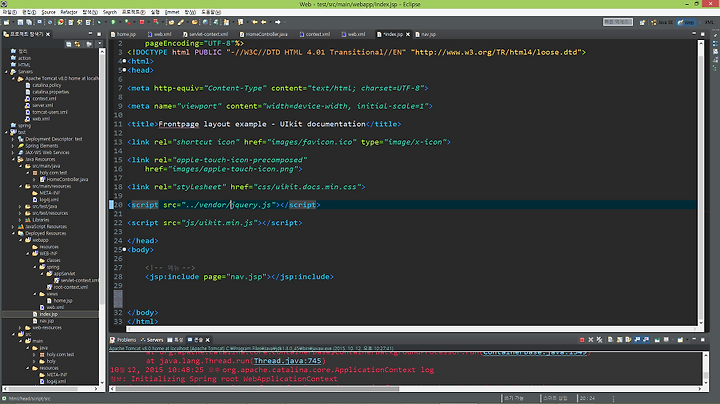720x404 pixels.
Task: Switch to the Web perspective button
Action: [x=686, y=22]
